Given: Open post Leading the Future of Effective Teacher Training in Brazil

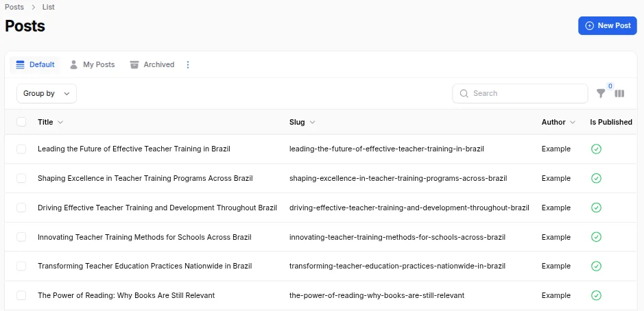Looking at the screenshot, I should [x=134, y=149].
